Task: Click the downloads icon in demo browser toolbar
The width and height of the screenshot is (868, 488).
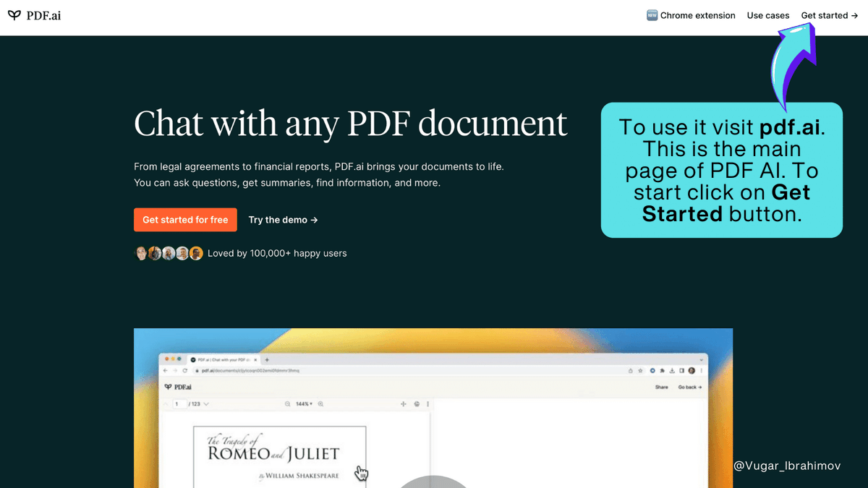Action: [672, 371]
